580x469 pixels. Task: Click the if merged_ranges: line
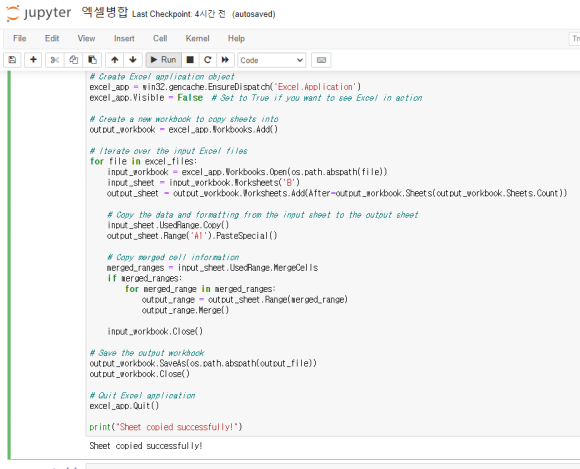coord(144,278)
